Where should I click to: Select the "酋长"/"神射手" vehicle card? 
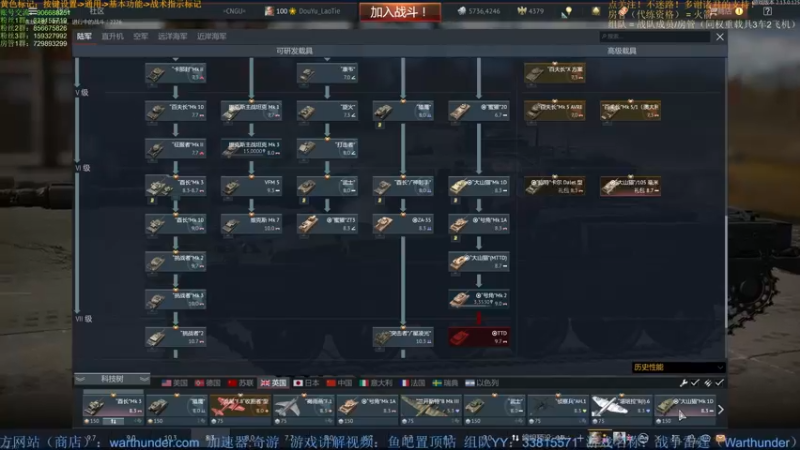tap(403, 186)
